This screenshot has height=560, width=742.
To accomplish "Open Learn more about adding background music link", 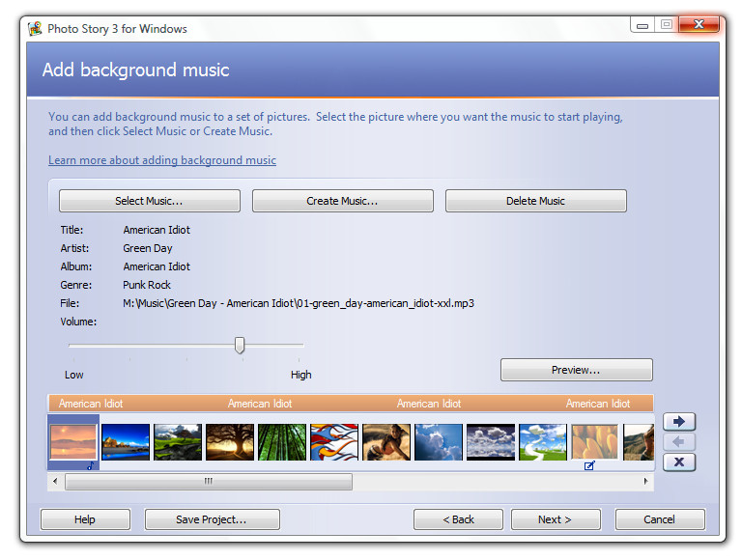I will [x=162, y=160].
